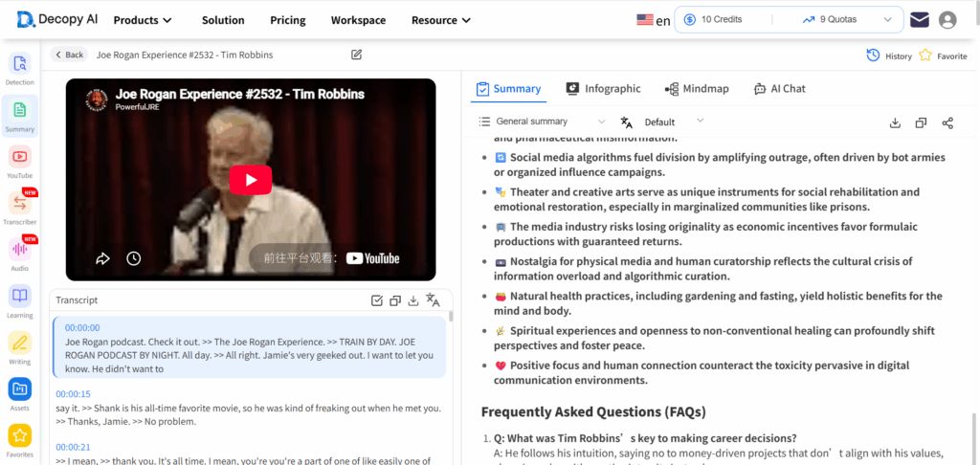
Task: Jump to transcript timestamp 00:00:21
Action: (73, 447)
